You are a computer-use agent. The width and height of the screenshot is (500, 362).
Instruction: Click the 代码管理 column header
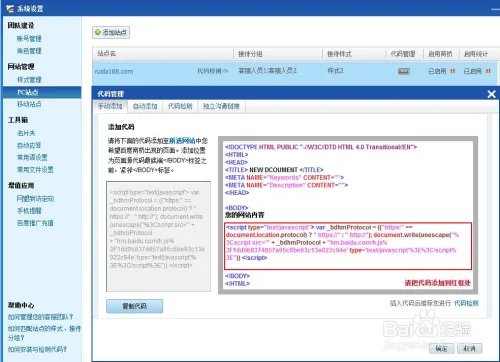pos(403,54)
